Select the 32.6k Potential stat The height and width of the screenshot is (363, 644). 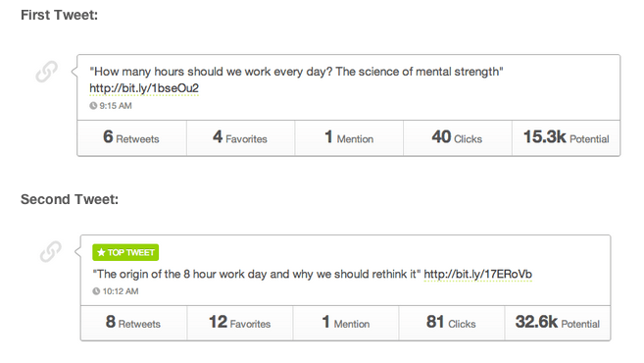(x=558, y=323)
